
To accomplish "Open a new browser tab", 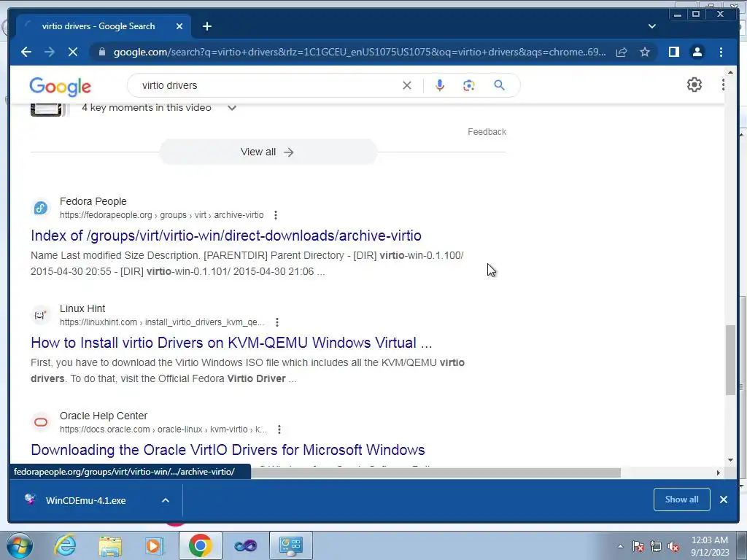I will click(206, 26).
